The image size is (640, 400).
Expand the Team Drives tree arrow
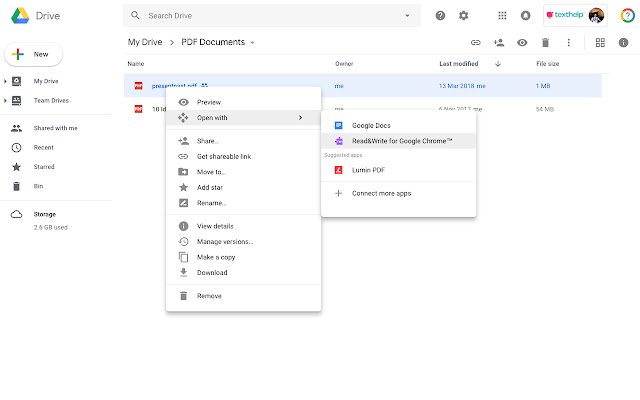click(x=5, y=100)
